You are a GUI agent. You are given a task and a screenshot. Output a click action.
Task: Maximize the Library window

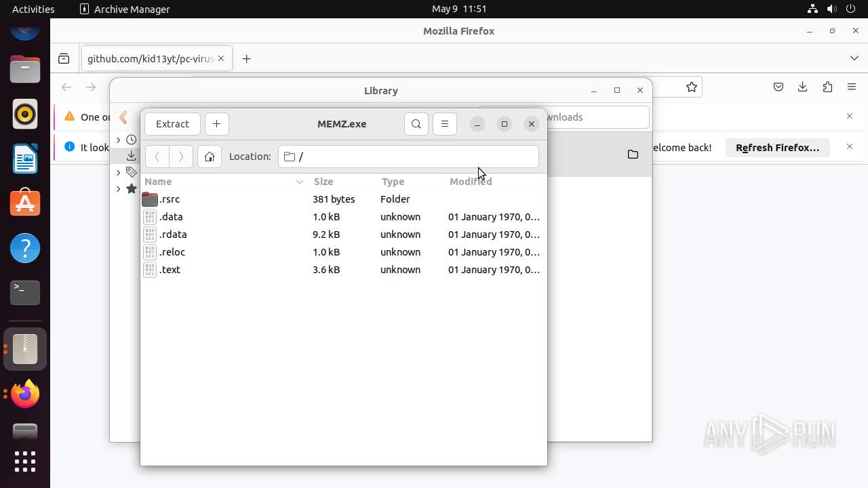[x=616, y=90]
